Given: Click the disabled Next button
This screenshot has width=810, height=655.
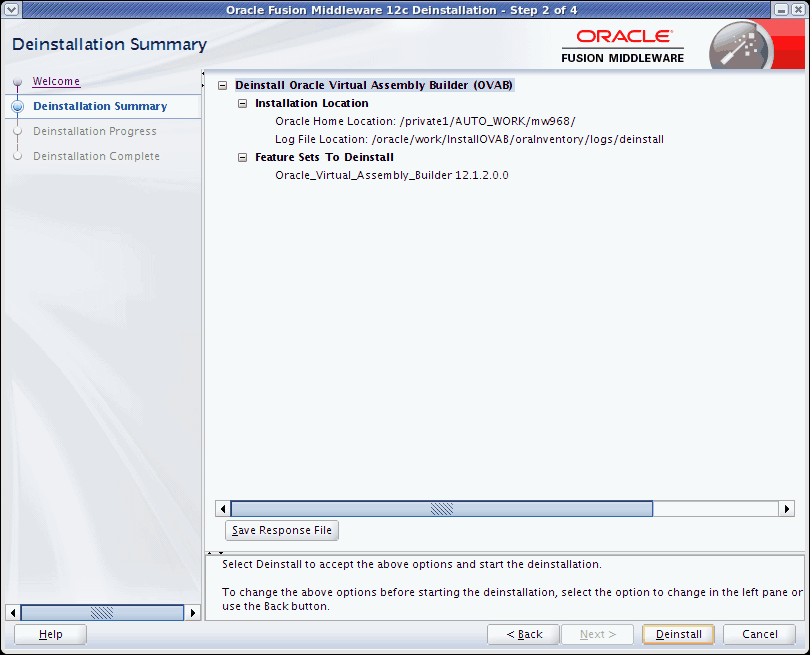Looking at the screenshot, I should click(597, 634).
